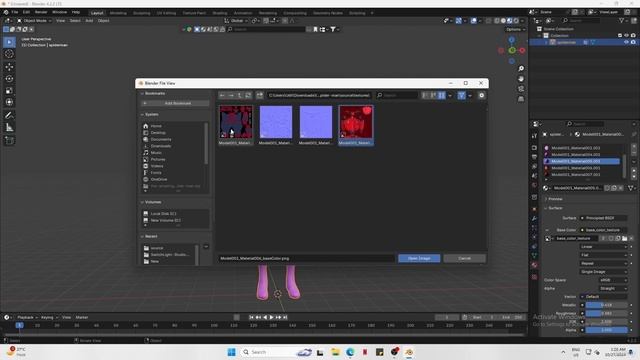Select the Transform tool

pyautogui.click(x=9, y=102)
